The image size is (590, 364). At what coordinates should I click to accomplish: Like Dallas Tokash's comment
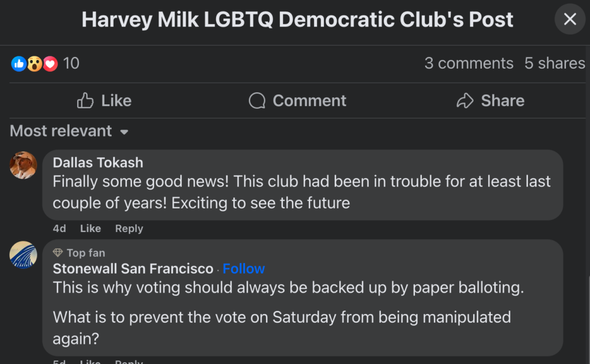pos(90,228)
